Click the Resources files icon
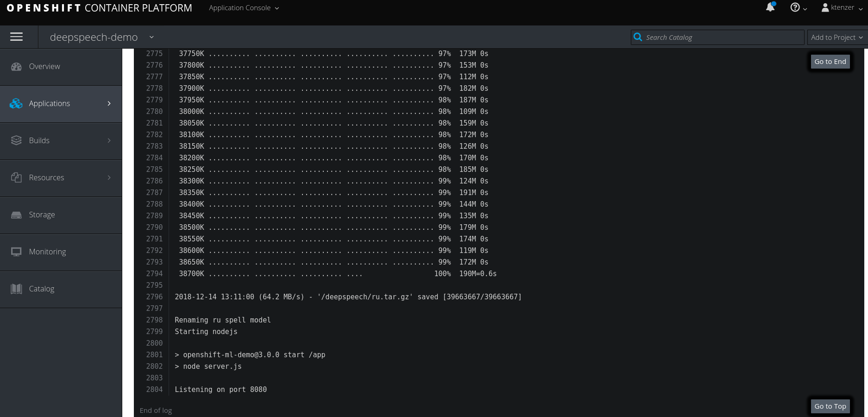The height and width of the screenshot is (417, 868). point(16,177)
